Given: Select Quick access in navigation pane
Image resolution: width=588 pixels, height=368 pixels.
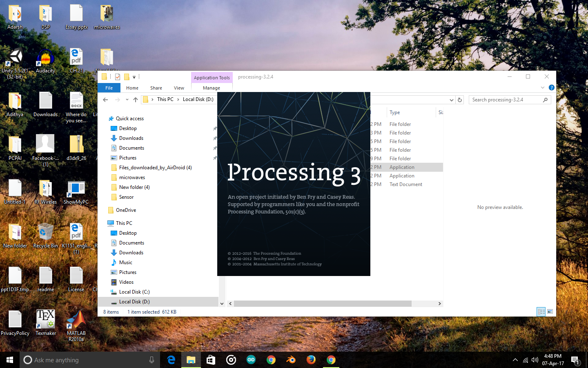Looking at the screenshot, I should tap(129, 119).
